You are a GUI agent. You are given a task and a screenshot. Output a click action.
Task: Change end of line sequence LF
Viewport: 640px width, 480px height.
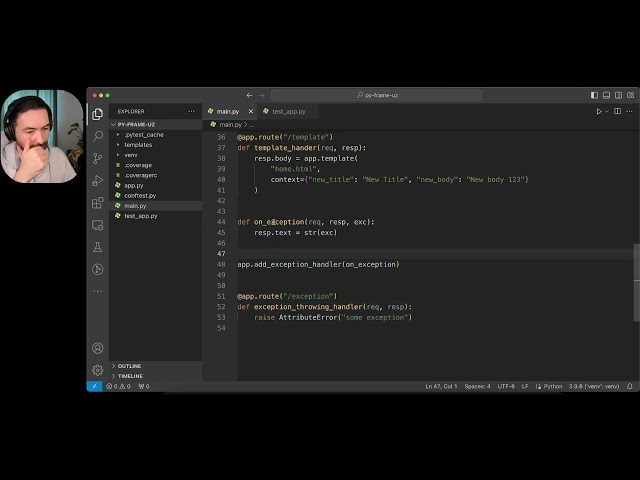[525, 386]
